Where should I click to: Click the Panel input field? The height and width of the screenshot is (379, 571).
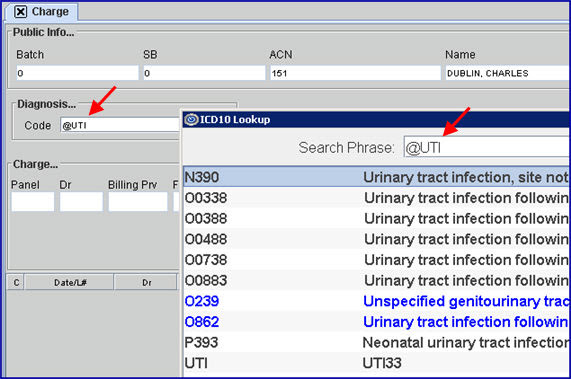[x=33, y=201]
